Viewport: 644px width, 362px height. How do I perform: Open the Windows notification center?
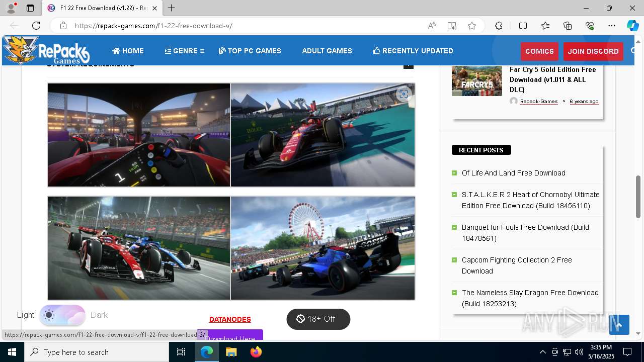(627, 352)
